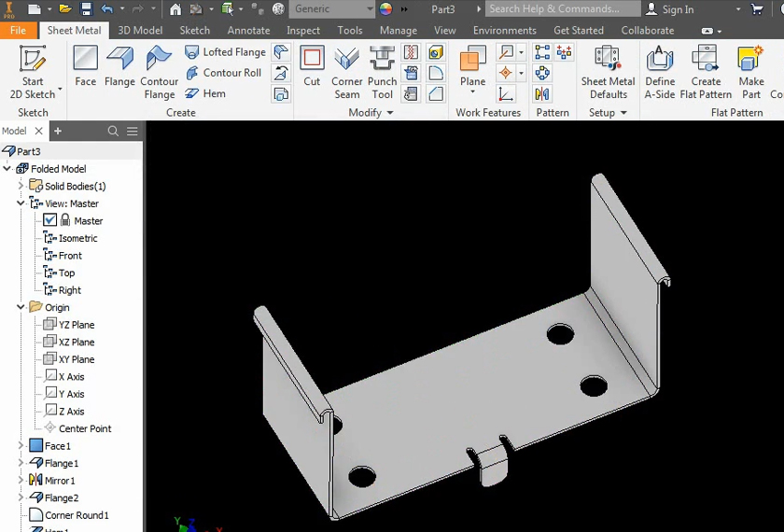Open the Generic material dropdown
This screenshot has width=784, height=532.
[x=333, y=9]
